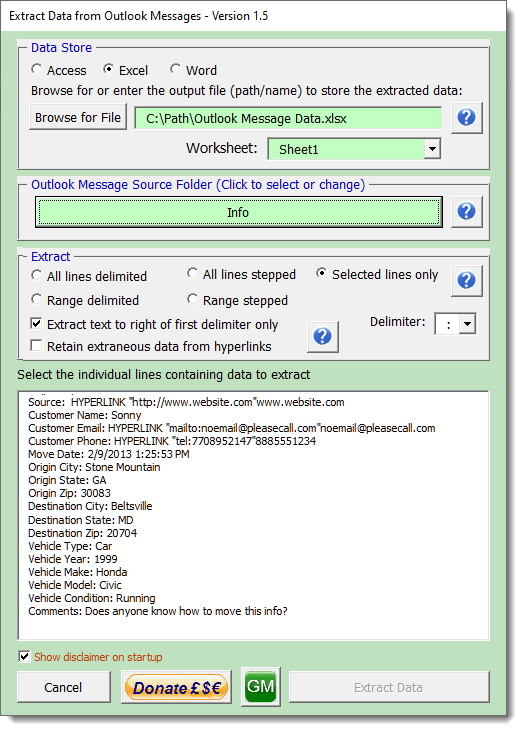
Task: Open help icon beside the Info source folder
Action: coord(467,211)
